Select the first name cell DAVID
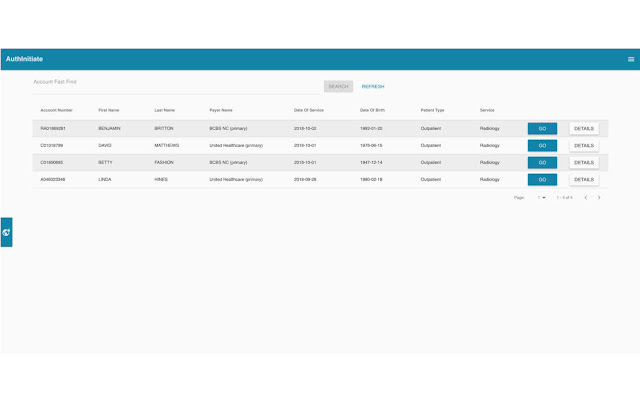This screenshot has width=640, height=400. (x=105, y=146)
